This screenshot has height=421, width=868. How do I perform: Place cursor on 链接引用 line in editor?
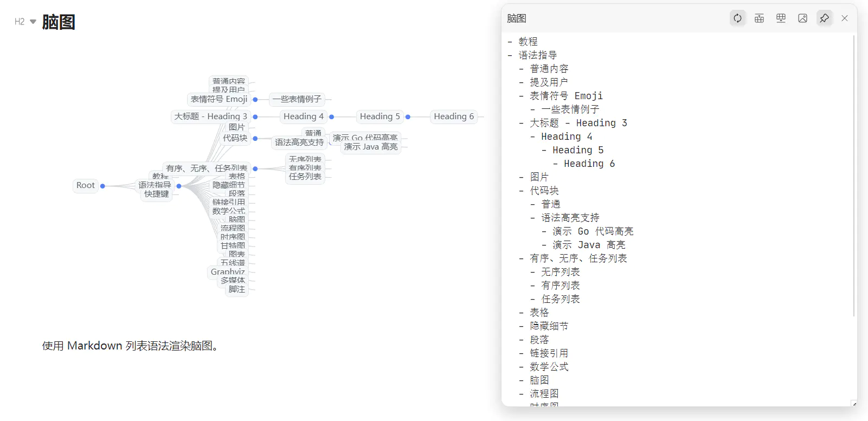[x=549, y=353]
